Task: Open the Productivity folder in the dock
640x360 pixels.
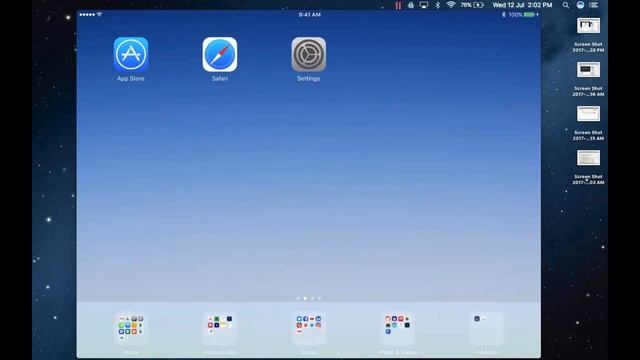Action: (x=220, y=329)
